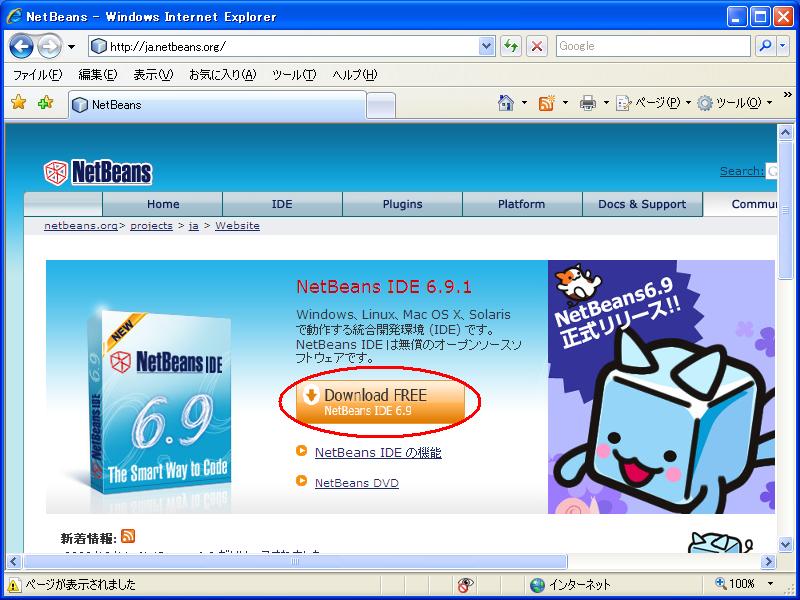Click the red Stop loading icon
Viewport: 800px width, 600px height.
tap(537, 46)
